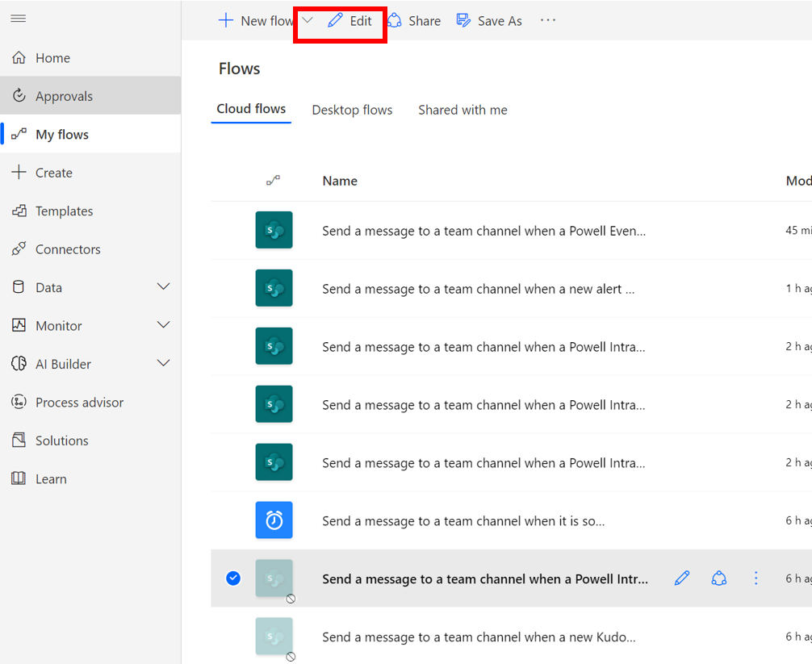812x664 pixels.
Task: Open the Solutions page
Action: [x=50, y=441]
